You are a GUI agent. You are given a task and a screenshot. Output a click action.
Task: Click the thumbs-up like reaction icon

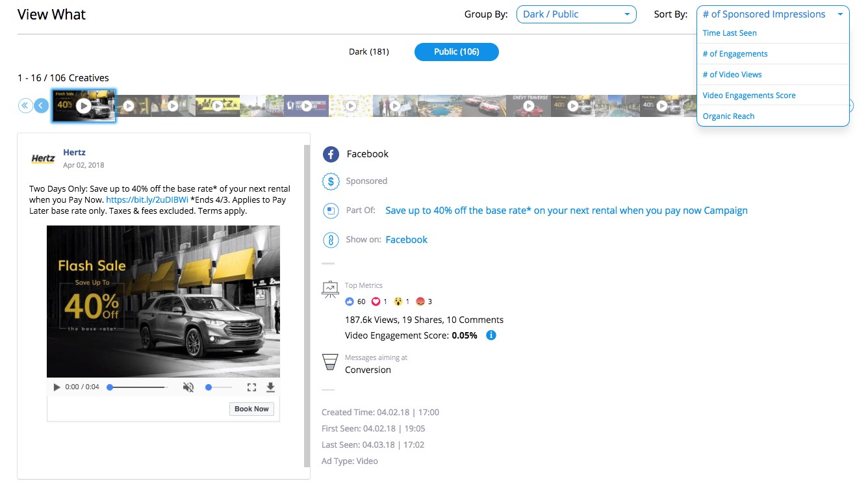(350, 302)
